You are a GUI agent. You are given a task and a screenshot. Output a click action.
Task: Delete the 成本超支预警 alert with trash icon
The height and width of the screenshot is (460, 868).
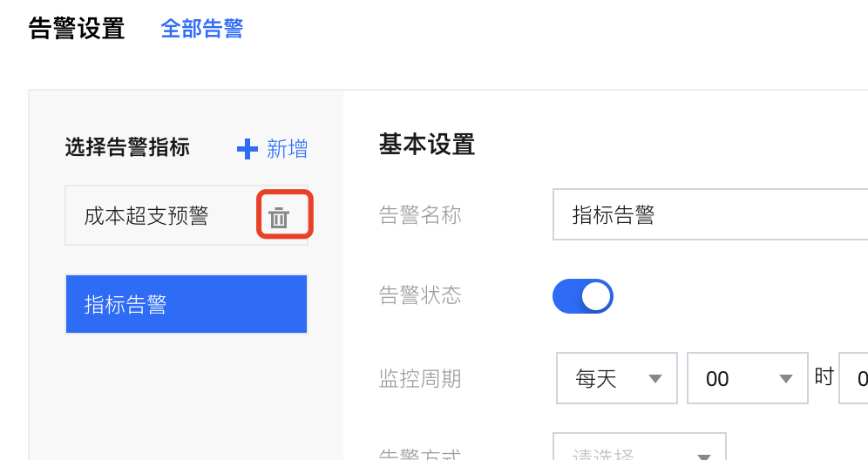click(x=279, y=218)
